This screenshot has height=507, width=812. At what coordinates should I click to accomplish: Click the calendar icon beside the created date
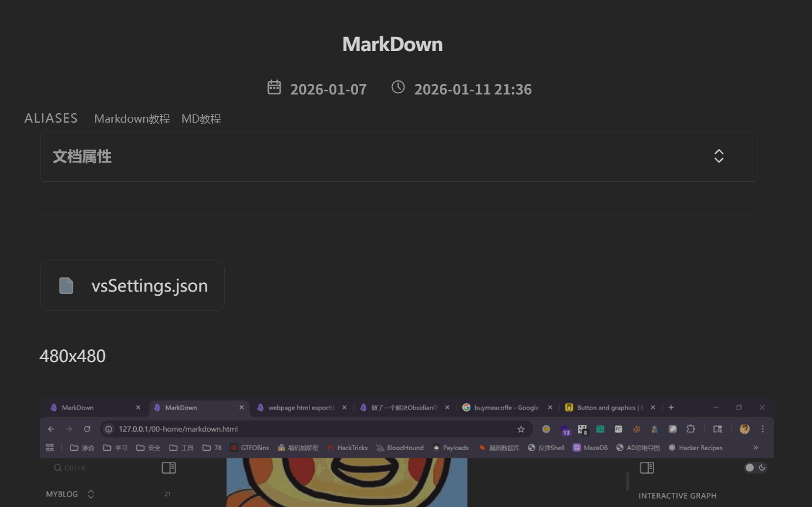[274, 87]
